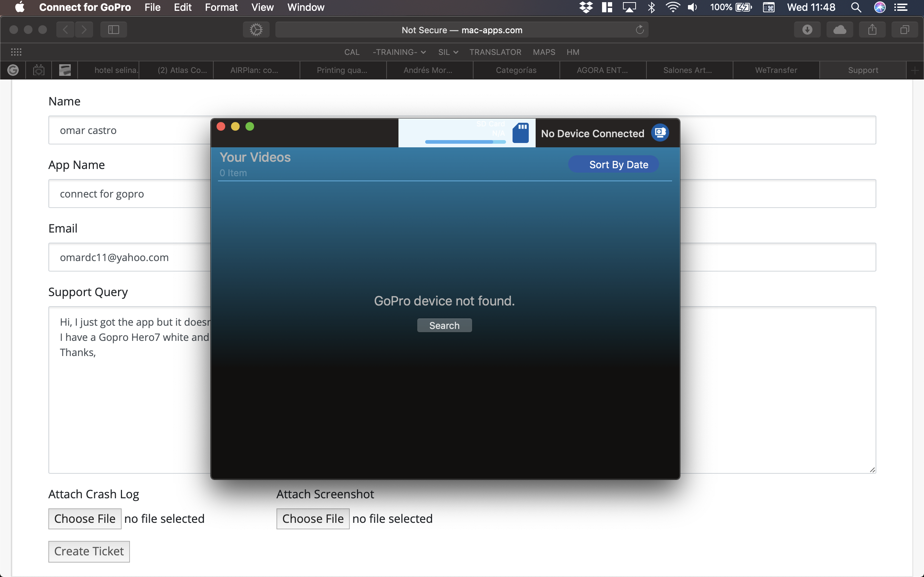Click the Create Ticket button
The width and height of the screenshot is (924, 577).
(x=89, y=551)
